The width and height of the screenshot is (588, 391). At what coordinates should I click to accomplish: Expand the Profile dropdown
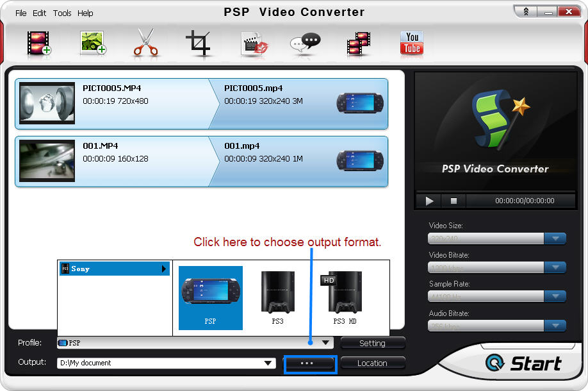(x=325, y=342)
